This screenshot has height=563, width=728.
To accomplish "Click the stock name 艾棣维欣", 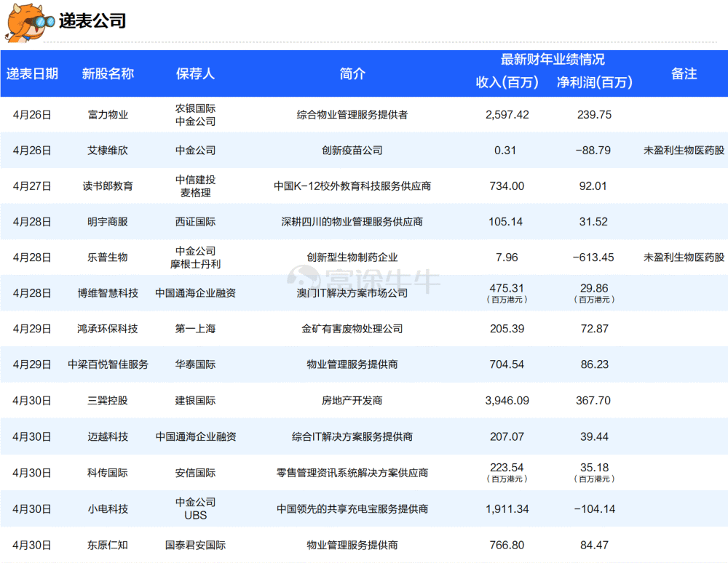I will [108, 151].
